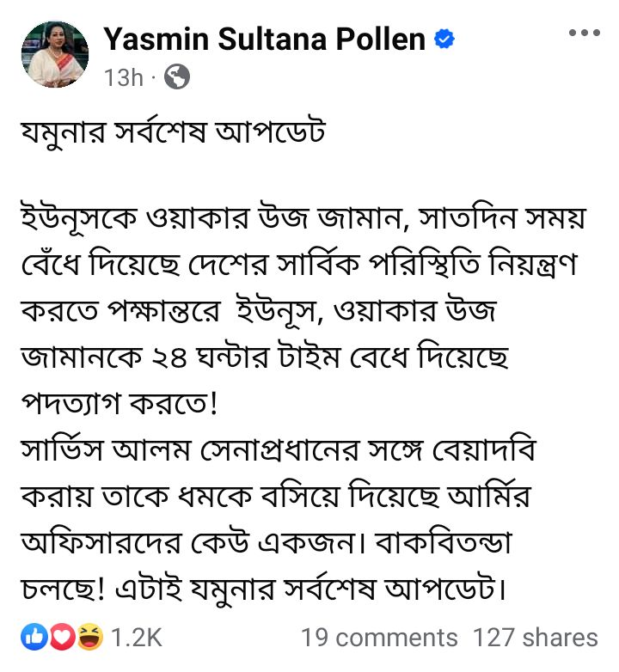View the 127 shares list
This screenshot has width=619, height=672.
coord(535,638)
